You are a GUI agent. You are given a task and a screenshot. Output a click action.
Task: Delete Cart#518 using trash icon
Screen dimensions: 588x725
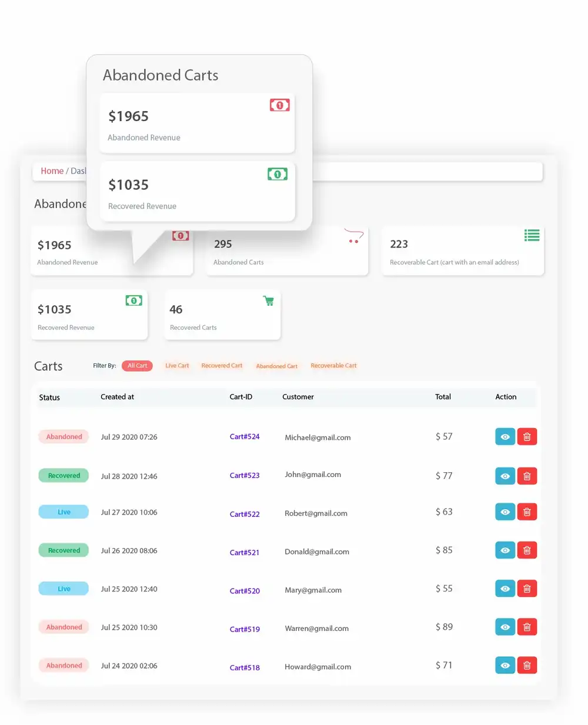tap(527, 666)
